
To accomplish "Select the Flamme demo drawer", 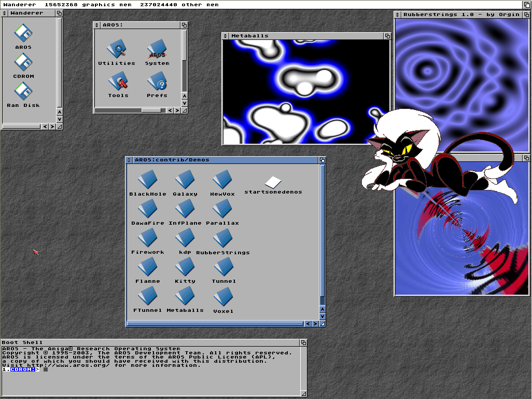I will tap(148, 270).
